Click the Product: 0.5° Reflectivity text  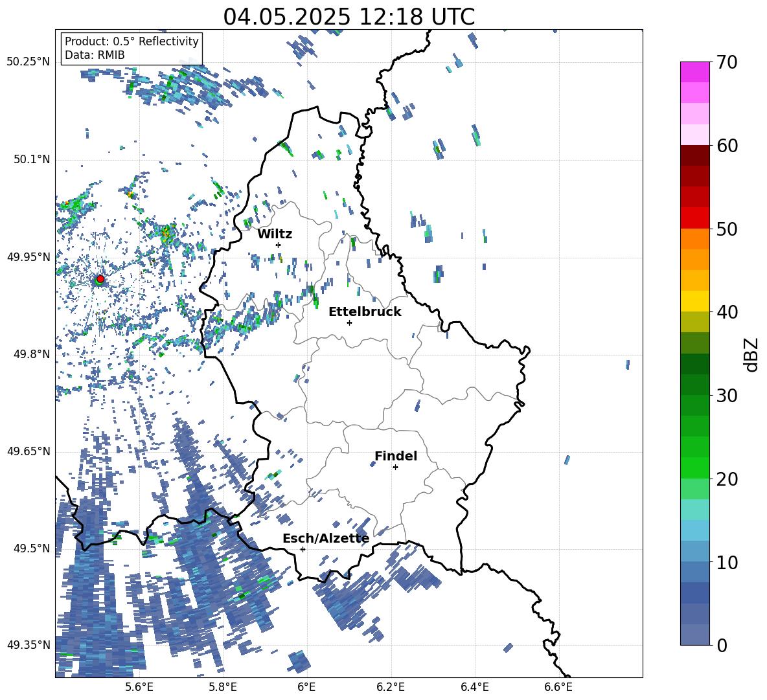[132, 41]
